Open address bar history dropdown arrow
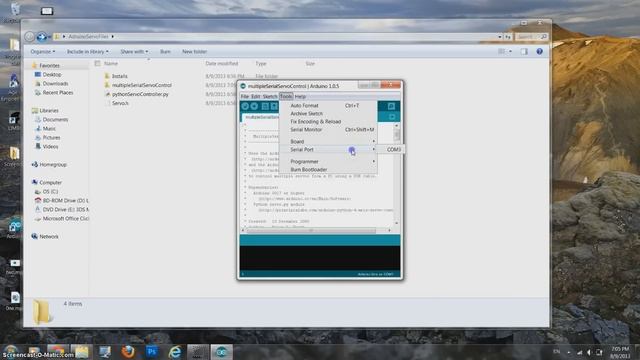 coord(500,37)
